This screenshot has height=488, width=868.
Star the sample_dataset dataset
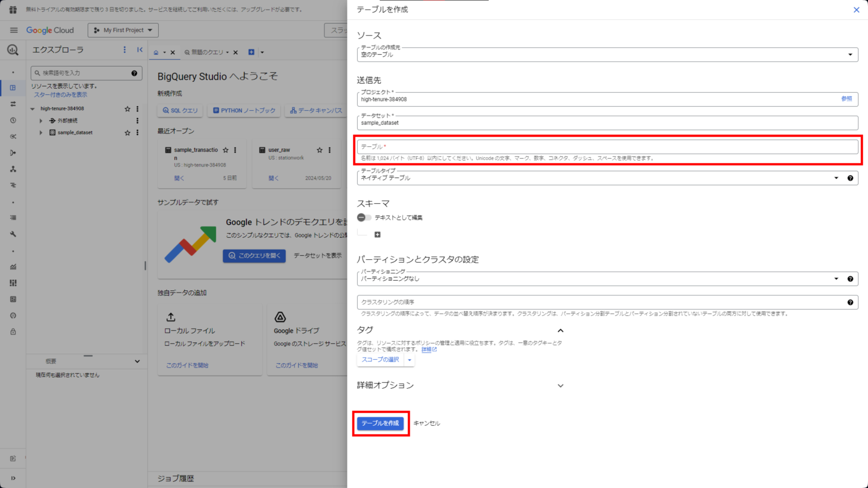tap(127, 132)
